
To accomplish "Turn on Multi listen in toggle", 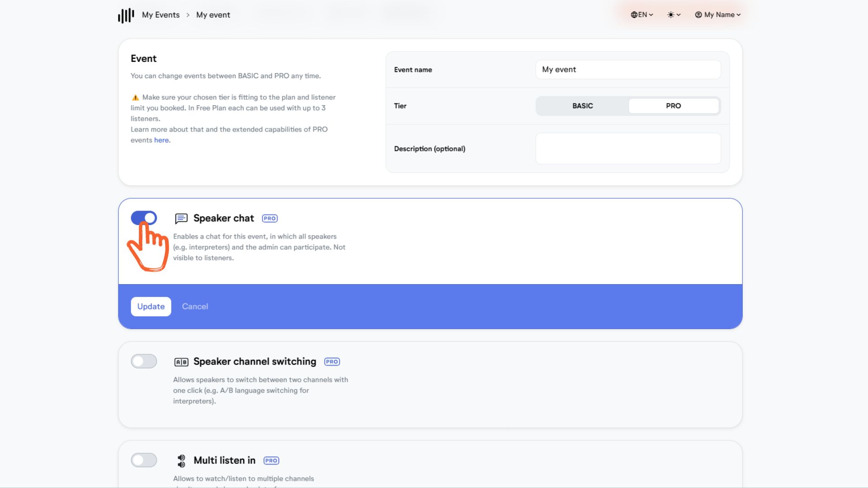I will tap(144, 460).
